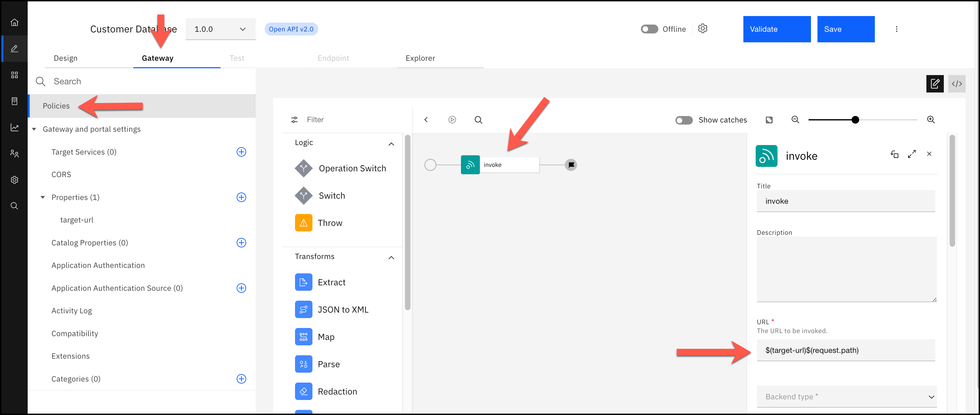Open the Backend type dropdown

tap(846, 397)
